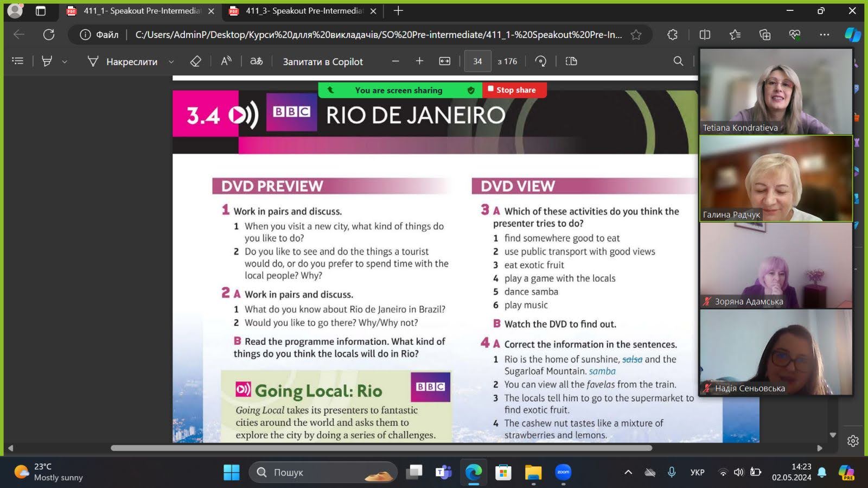
Task: Open the page view layout icon
Action: pos(571,61)
